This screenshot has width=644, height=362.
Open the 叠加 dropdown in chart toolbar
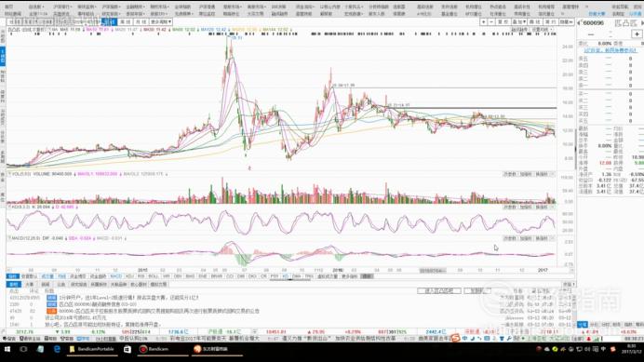pos(519,21)
